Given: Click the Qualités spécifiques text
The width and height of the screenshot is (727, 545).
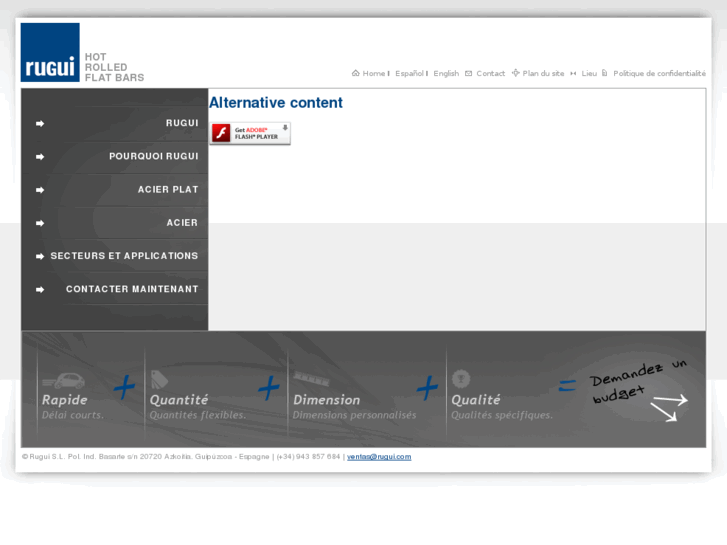Looking at the screenshot, I should (x=502, y=415).
